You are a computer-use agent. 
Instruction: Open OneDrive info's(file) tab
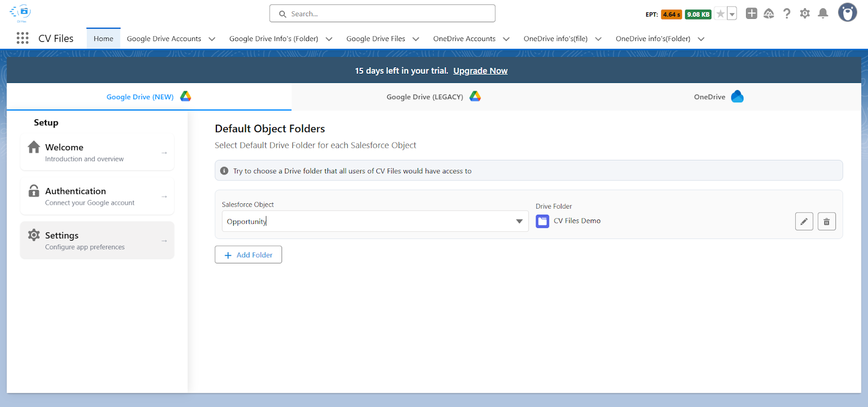(556, 38)
